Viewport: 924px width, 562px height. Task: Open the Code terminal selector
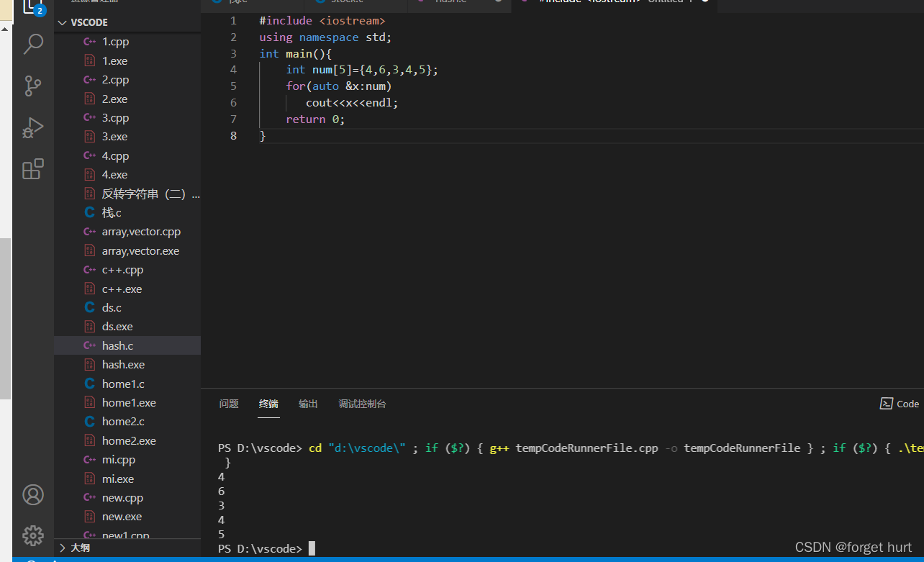(900, 404)
